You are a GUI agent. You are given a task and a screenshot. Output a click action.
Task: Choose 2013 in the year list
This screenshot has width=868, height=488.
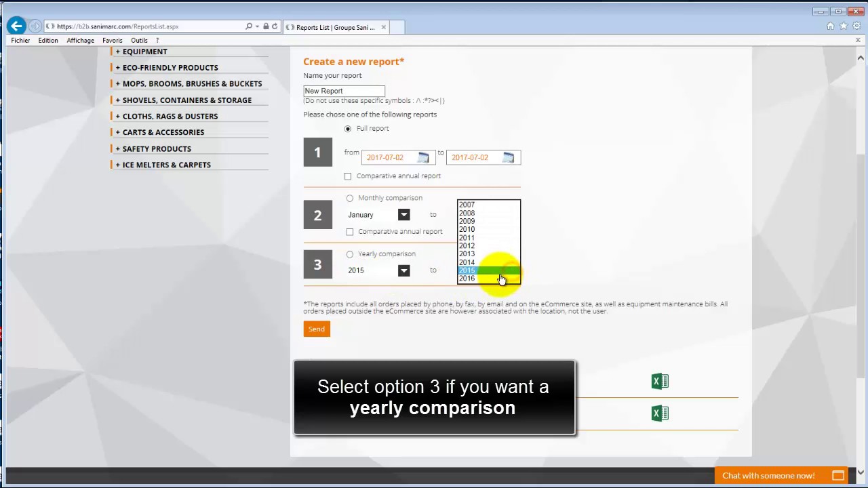pos(489,254)
